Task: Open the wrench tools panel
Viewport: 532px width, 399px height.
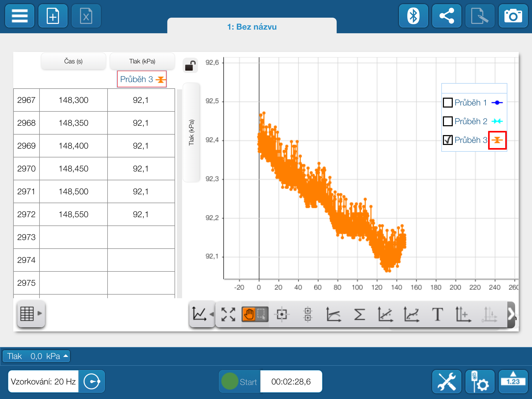Action: [447, 381]
